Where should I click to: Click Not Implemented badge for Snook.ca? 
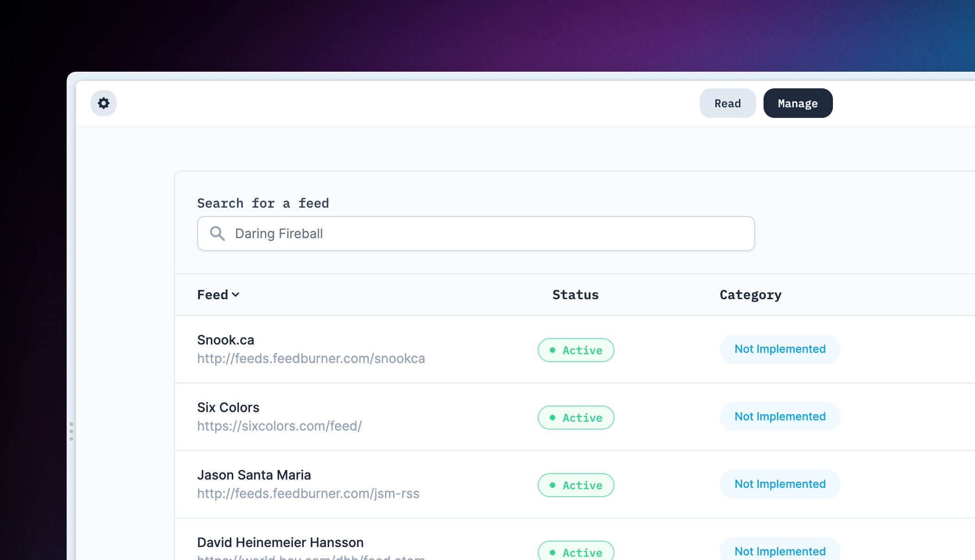[780, 349]
